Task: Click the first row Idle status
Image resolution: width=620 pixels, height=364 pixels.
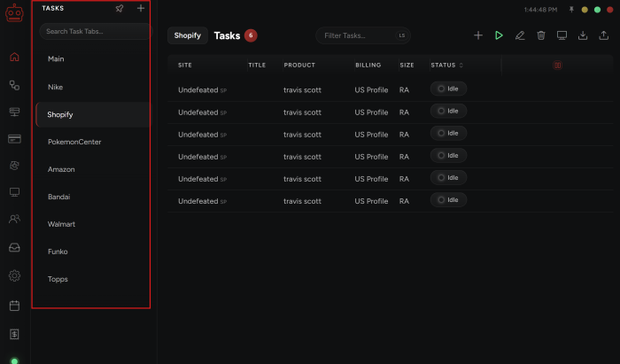Action: 448,89
